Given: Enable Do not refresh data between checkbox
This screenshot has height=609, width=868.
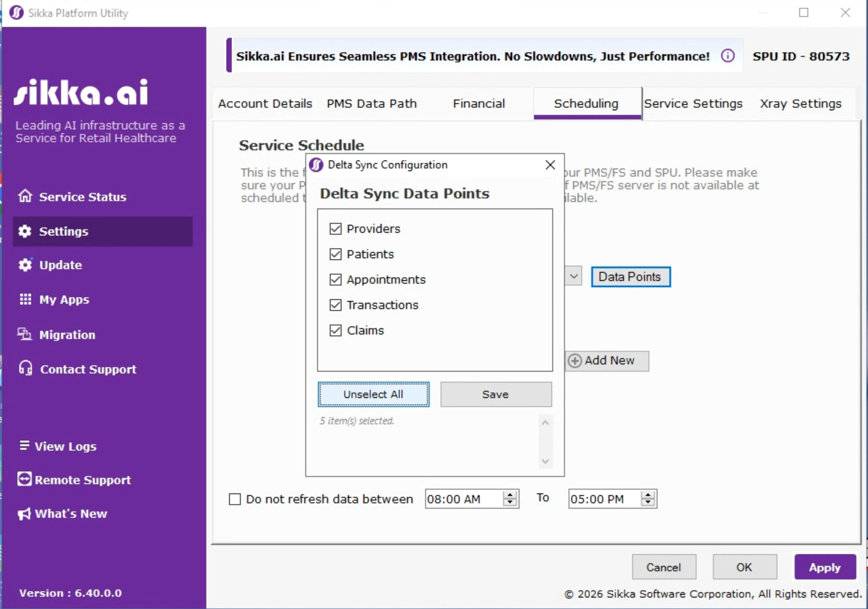Looking at the screenshot, I should (235, 499).
